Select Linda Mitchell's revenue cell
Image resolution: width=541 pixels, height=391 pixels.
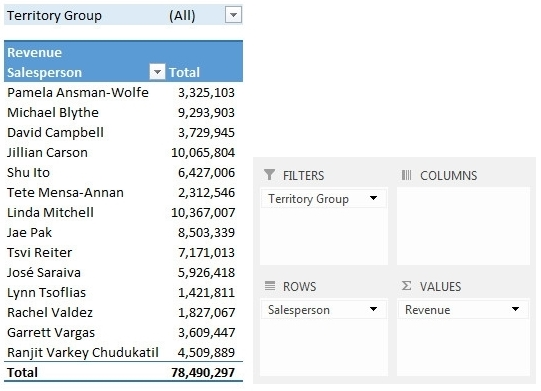pyautogui.click(x=203, y=213)
